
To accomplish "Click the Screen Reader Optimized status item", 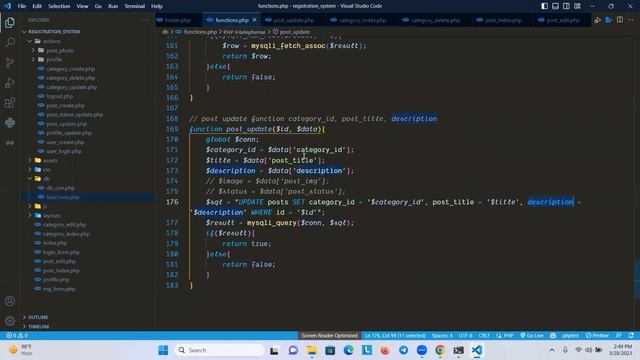I will 329,336.
